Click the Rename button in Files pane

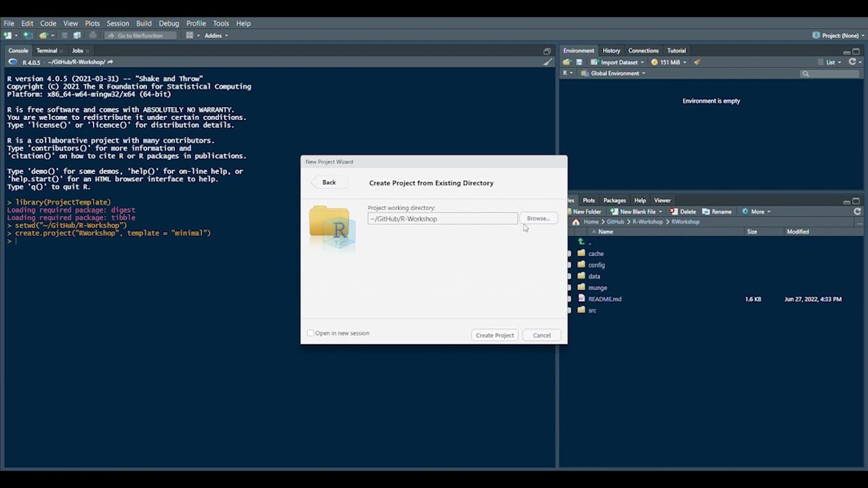(717, 211)
